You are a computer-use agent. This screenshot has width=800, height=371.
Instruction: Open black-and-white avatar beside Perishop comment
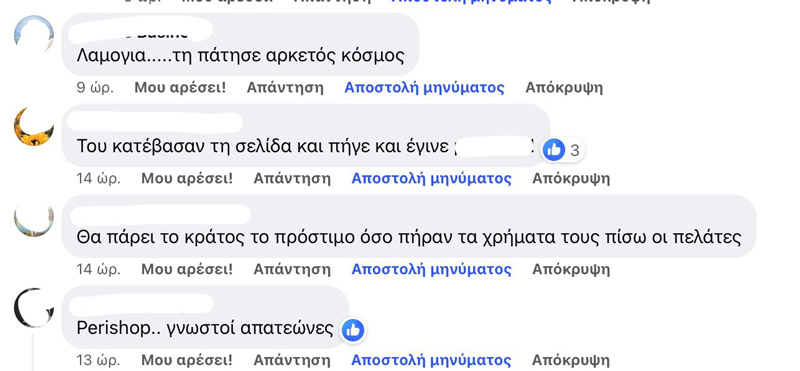pos(34,308)
